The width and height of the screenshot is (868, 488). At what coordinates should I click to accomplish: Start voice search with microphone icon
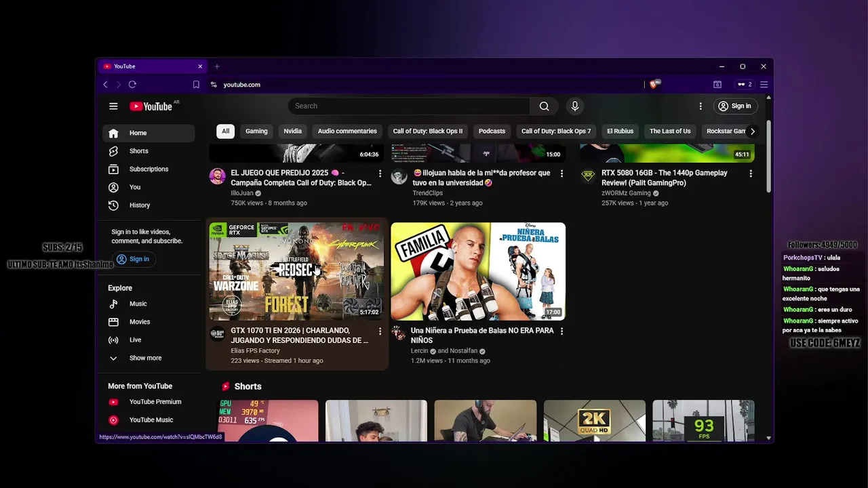[x=575, y=106]
